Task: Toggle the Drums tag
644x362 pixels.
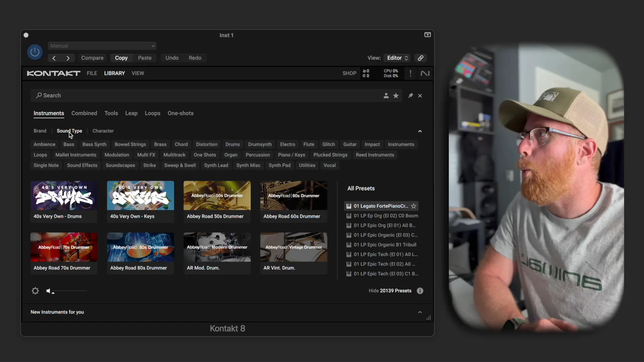Action: [232, 144]
